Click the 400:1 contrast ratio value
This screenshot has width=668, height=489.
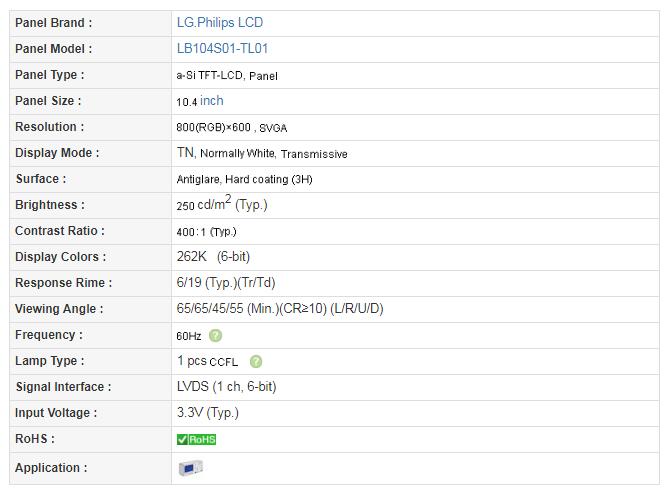pos(206,231)
